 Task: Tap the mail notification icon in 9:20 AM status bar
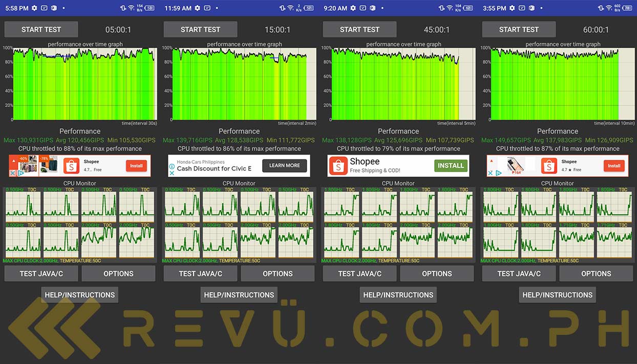[363, 8]
